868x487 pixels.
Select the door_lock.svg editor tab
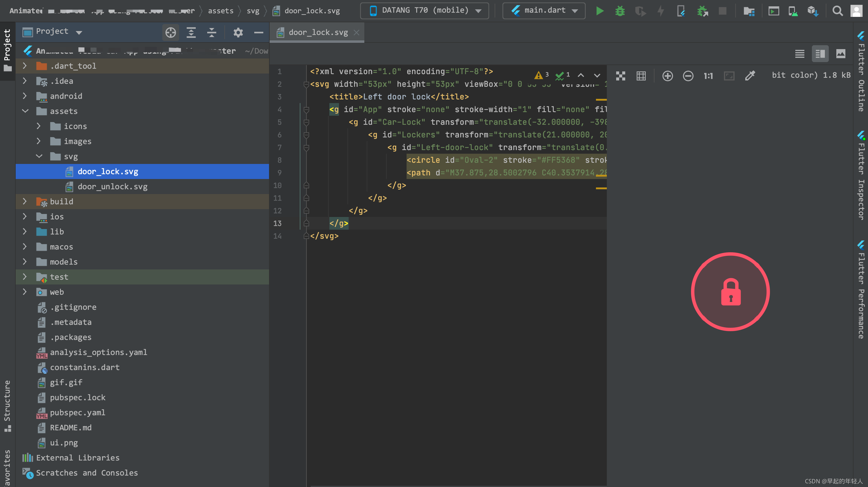coord(317,32)
